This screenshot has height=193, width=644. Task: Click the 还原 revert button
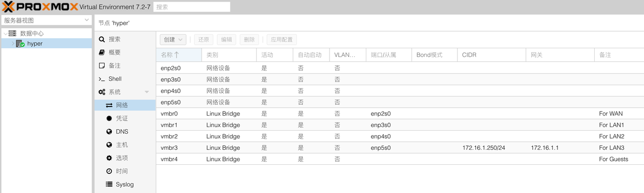(x=204, y=40)
